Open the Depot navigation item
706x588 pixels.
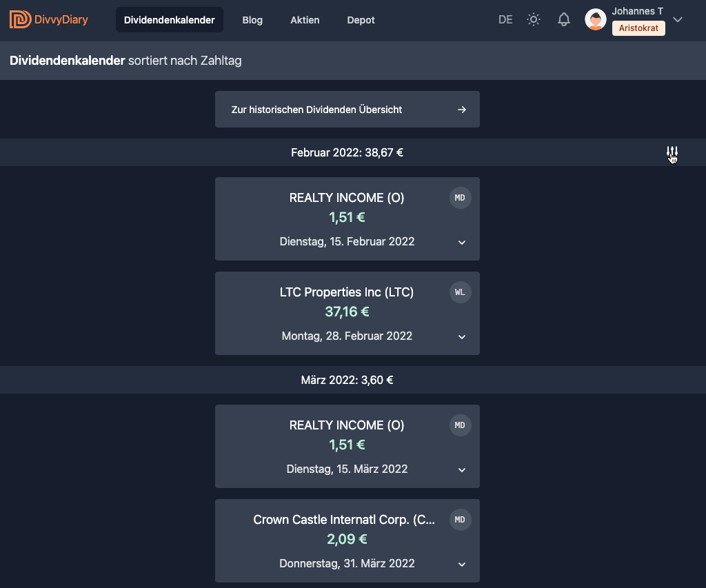[361, 20]
